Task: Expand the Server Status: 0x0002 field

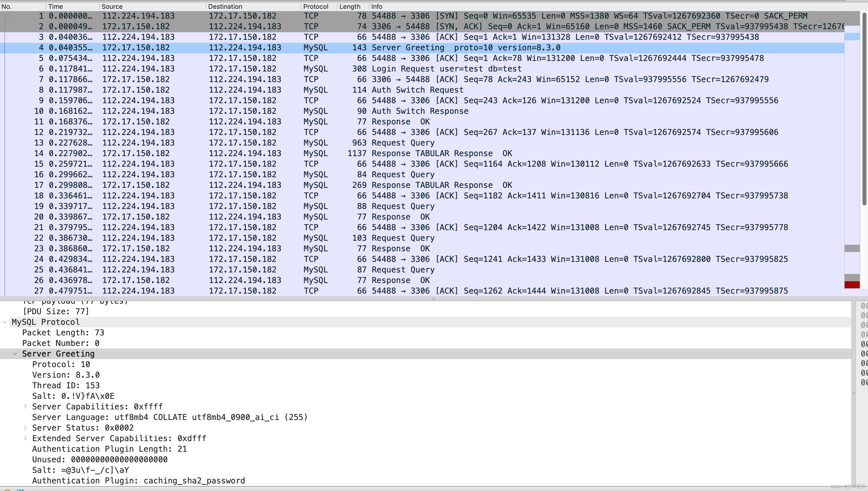Action: pos(25,428)
